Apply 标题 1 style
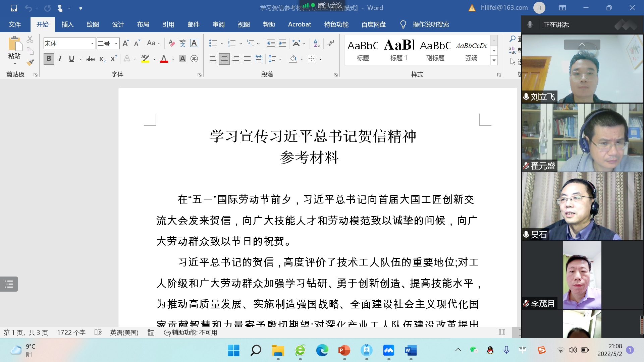644x362 pixels. point(399,50)
